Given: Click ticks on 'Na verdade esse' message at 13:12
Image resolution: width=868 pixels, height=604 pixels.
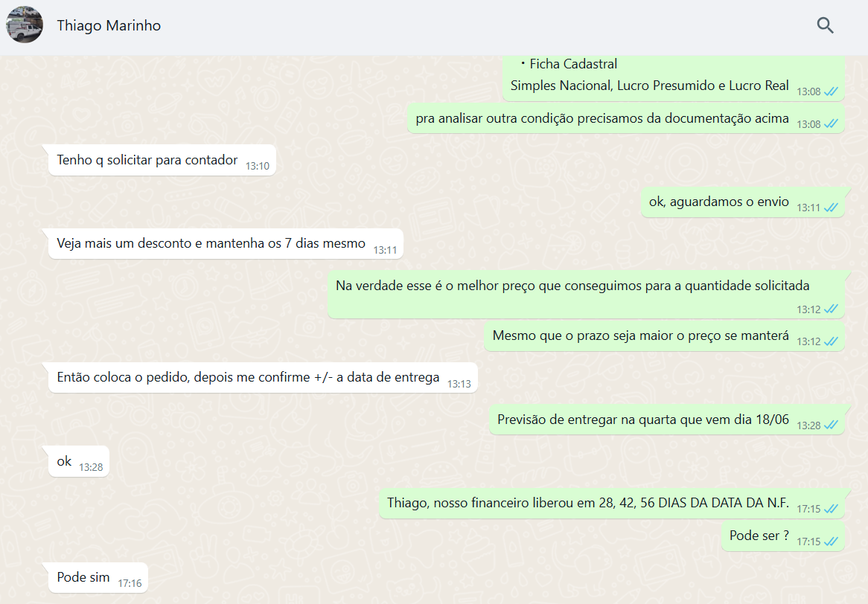Looking at the screenshot, I should click(x=831, y=309).
